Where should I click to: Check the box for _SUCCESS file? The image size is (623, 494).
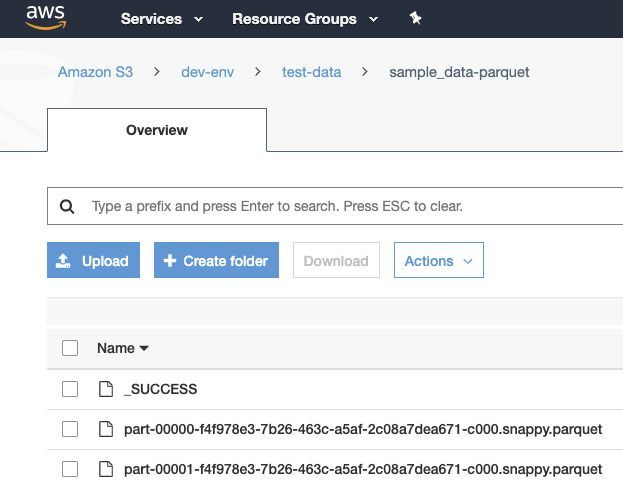coord(70,389)
